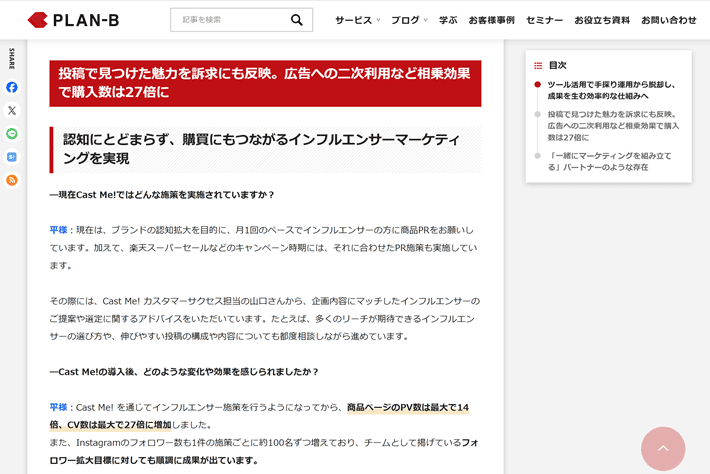
Task: Expand the ブログ dropdown menu
Action: point(409,20)
